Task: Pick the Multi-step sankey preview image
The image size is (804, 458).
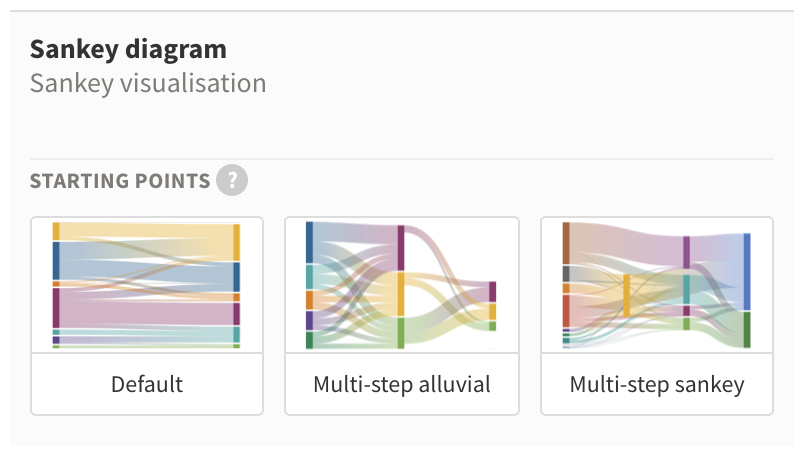Action: (657, 285)
